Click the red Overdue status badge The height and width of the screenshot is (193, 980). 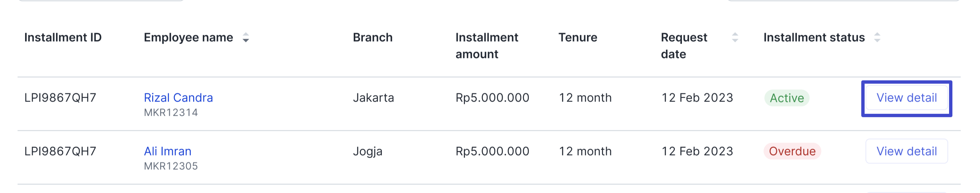point(792,151)
